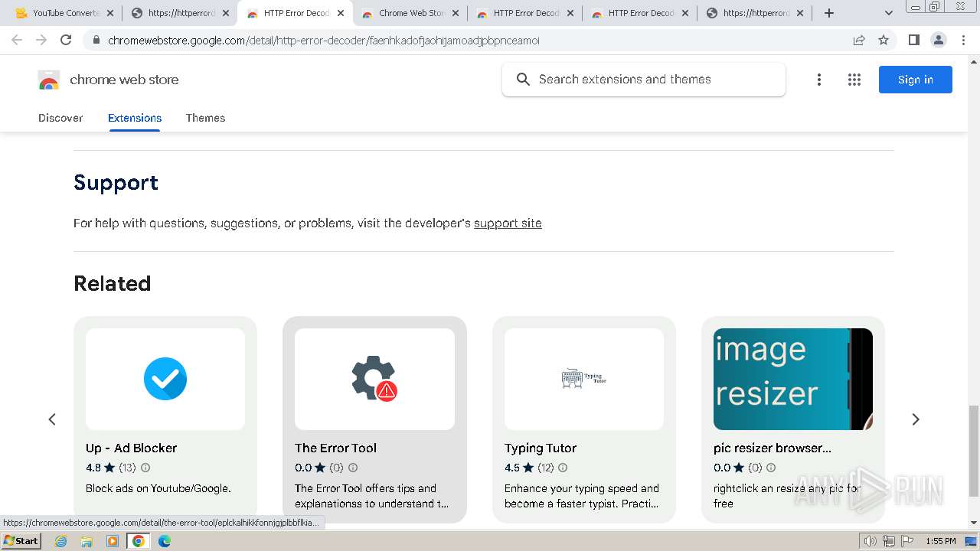The image size is (980, 551).
Task: Close the Chrome Web Store tab
Action: 456,13
